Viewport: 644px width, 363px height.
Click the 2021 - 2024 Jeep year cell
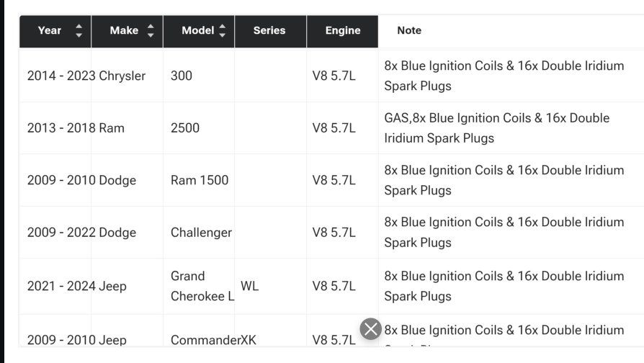click(x=61, y=286)
